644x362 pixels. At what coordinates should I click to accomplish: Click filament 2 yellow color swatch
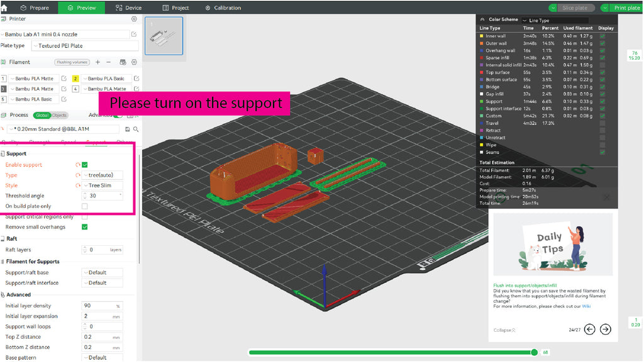click(75, 79)
